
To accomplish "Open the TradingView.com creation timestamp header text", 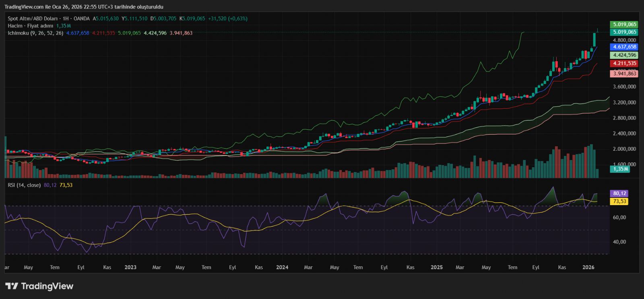I will pos(84,7).
